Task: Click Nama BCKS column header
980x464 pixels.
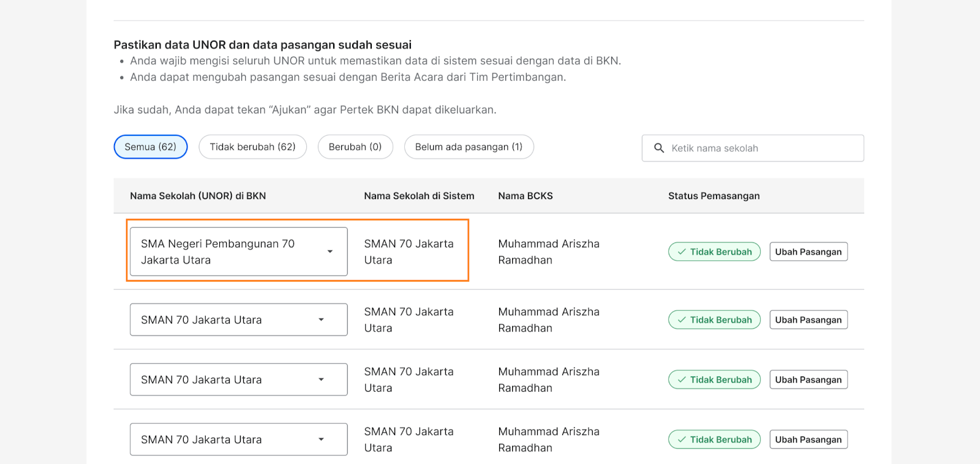Action: pyautogui.click(x=526, y=196)
